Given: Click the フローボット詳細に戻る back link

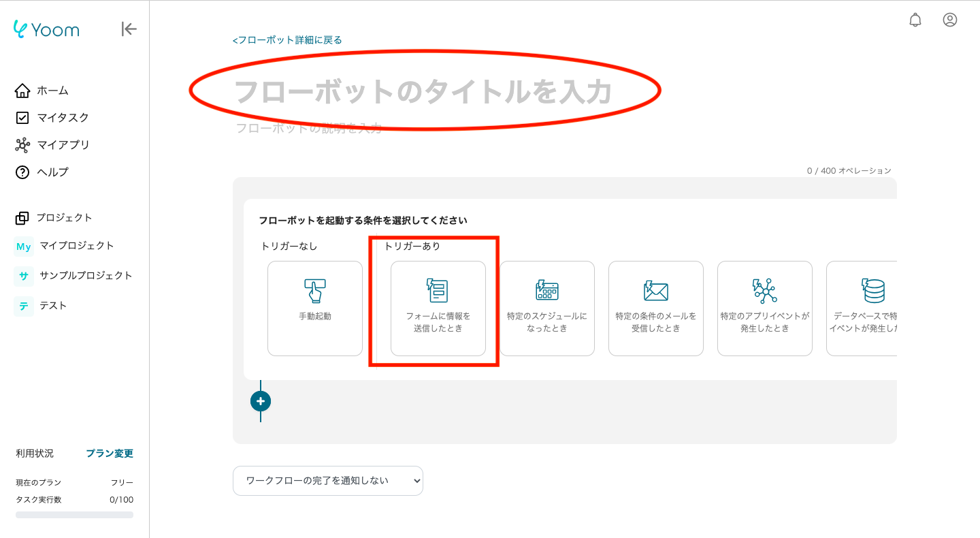Looking at the screenshot, I should click(287, 40).
